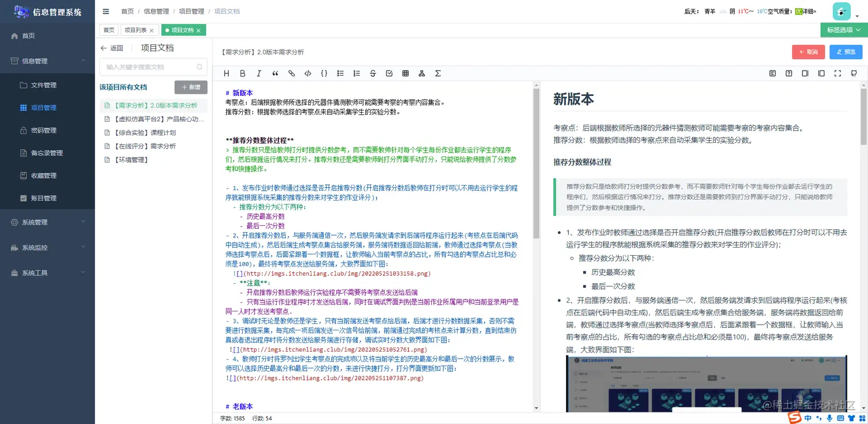Screen dimensions: 868x424
Task: Insert a blockquote
Action: tap(274, 73)
